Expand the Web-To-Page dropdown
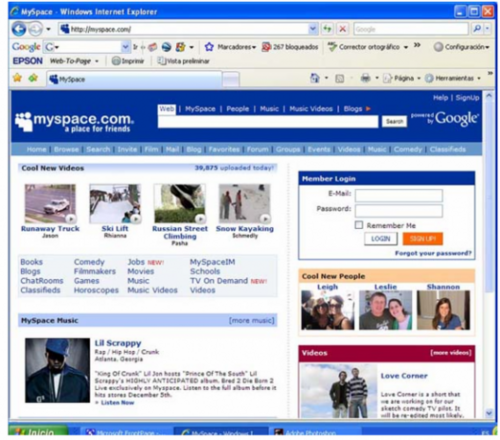Screen dimensions: 500x440 pyautogui.click(x=97, y=61)
